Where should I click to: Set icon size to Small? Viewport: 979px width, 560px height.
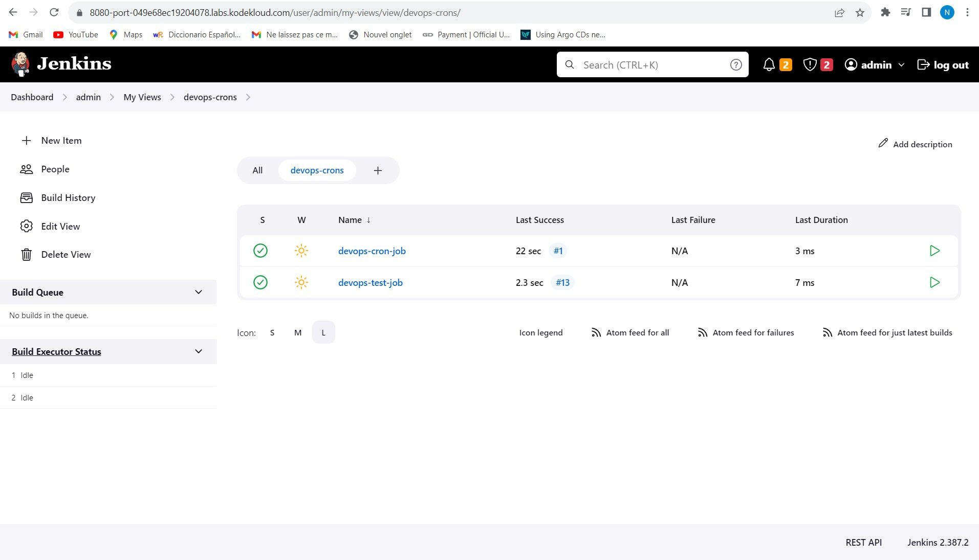(x=272, y=332)
